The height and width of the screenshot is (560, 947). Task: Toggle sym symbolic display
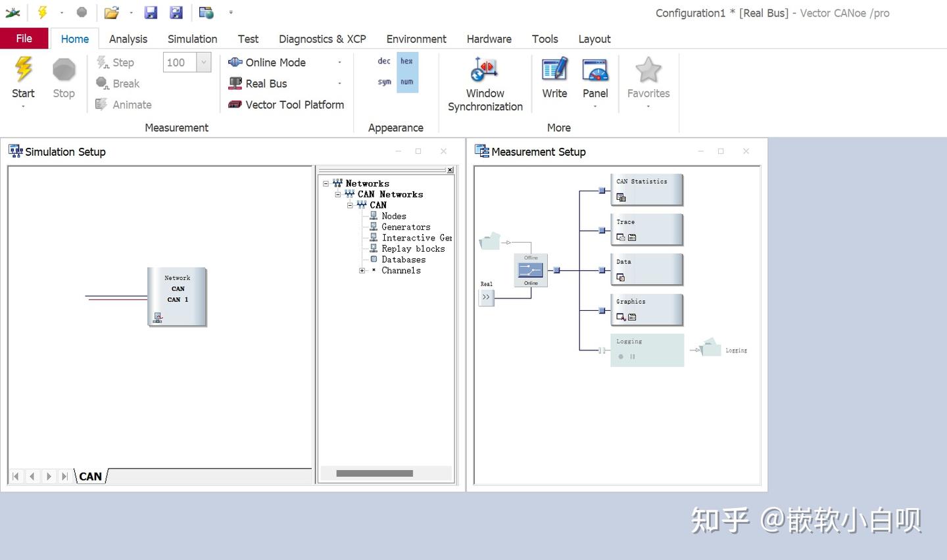(x=384, y=82)
